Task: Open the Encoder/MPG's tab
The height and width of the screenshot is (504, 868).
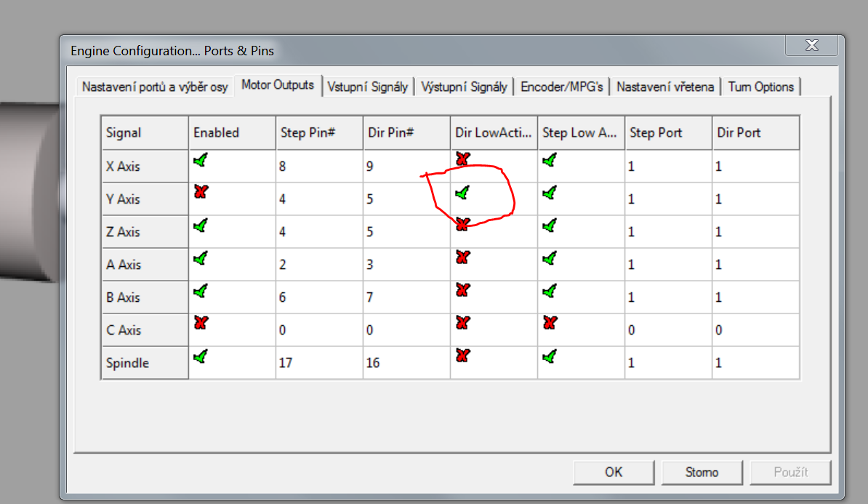Action: [562, 87]
